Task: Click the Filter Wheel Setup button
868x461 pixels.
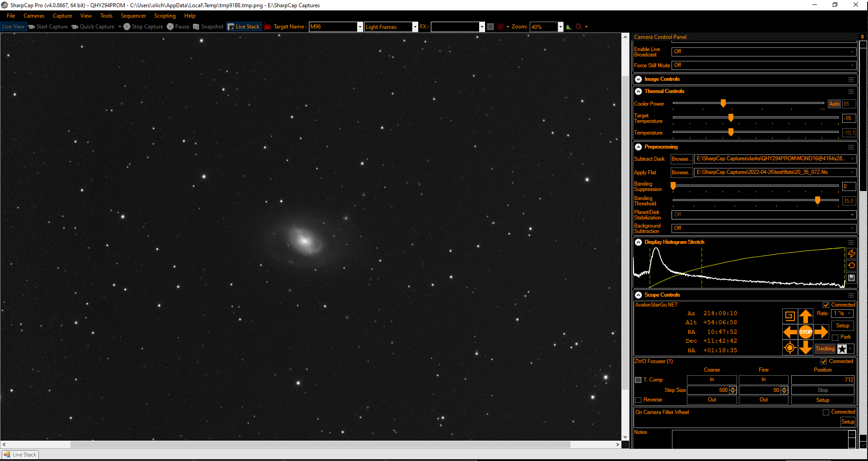Action: pyautogui.click(x=848, y=422)
